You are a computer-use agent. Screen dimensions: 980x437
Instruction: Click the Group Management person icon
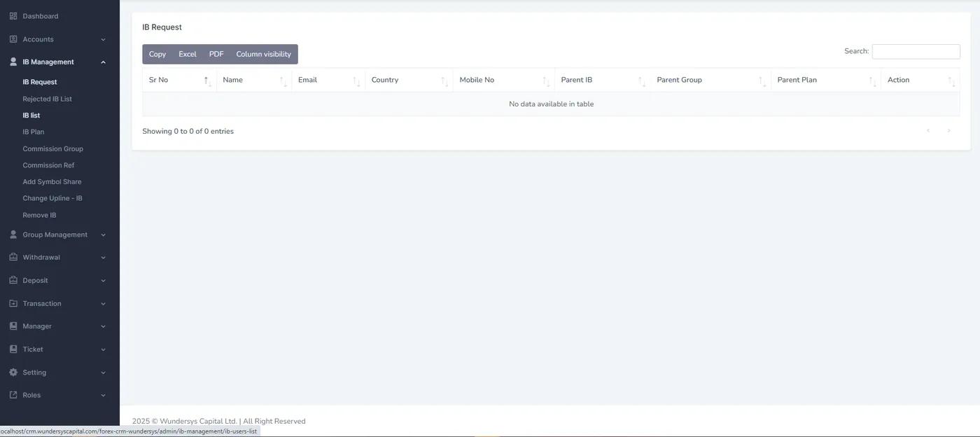(x=13, y=235)
